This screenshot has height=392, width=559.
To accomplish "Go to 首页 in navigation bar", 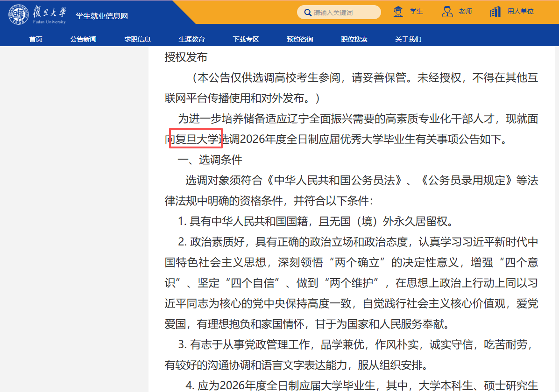I will tap(35, 39).
